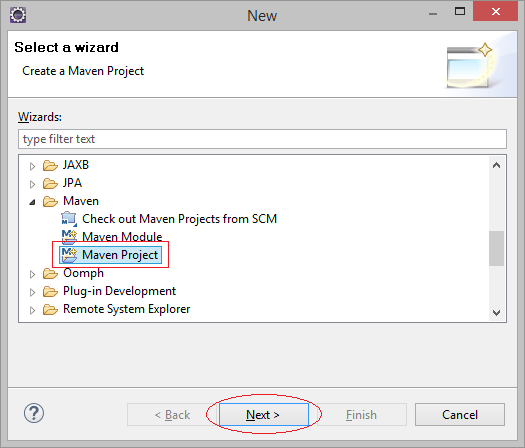The height and width of the screenshot is (448, 525).
Task: Click the Check out Maven Projects SCM icon
Action: [69, 219]
